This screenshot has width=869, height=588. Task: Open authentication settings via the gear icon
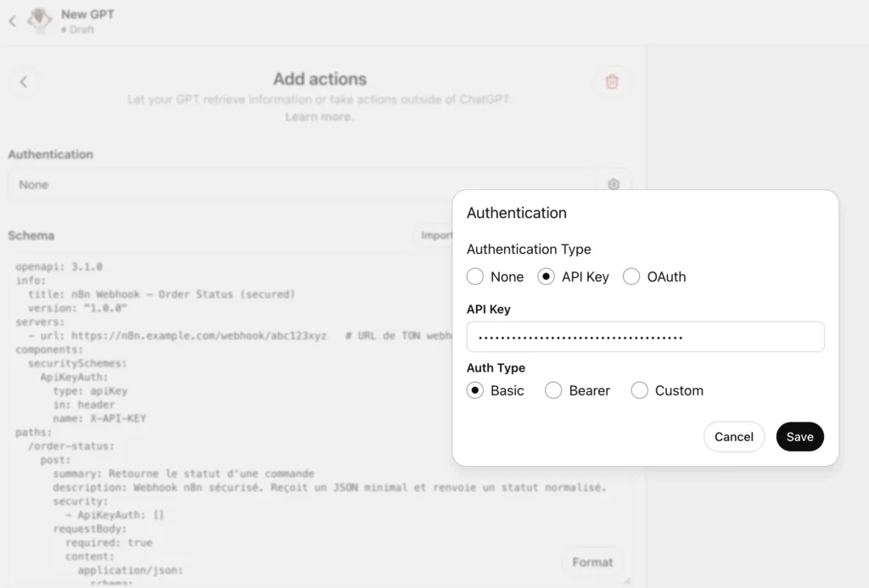point(614,184)
